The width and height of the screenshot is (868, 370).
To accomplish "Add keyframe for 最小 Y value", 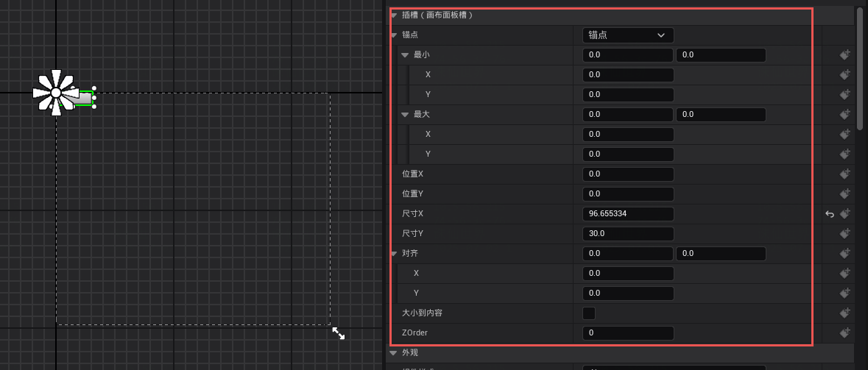I will tap(844, 95).
